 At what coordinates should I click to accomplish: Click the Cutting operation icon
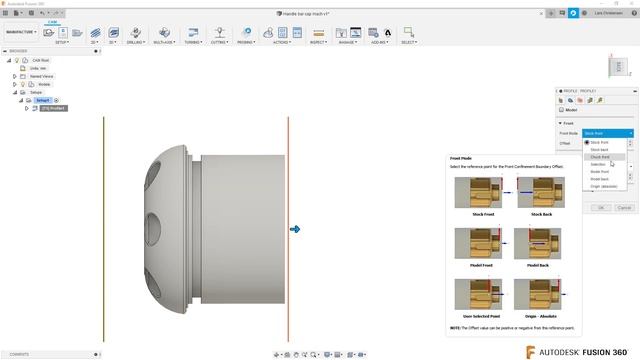coord(220,32)
